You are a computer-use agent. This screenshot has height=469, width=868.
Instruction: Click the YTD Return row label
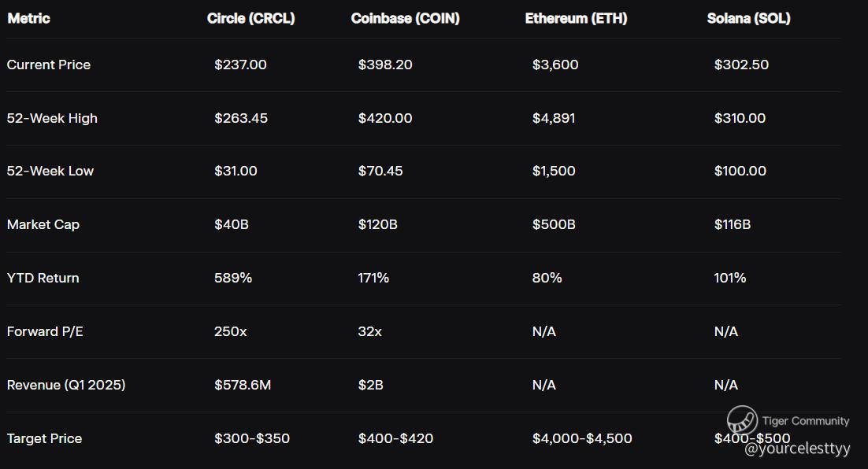click(43, 279)
